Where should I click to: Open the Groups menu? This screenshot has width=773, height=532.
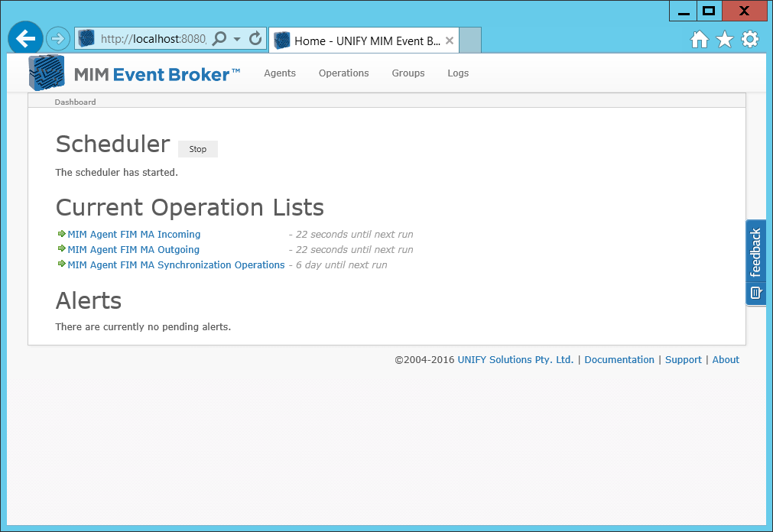click(x=408, y=73)
